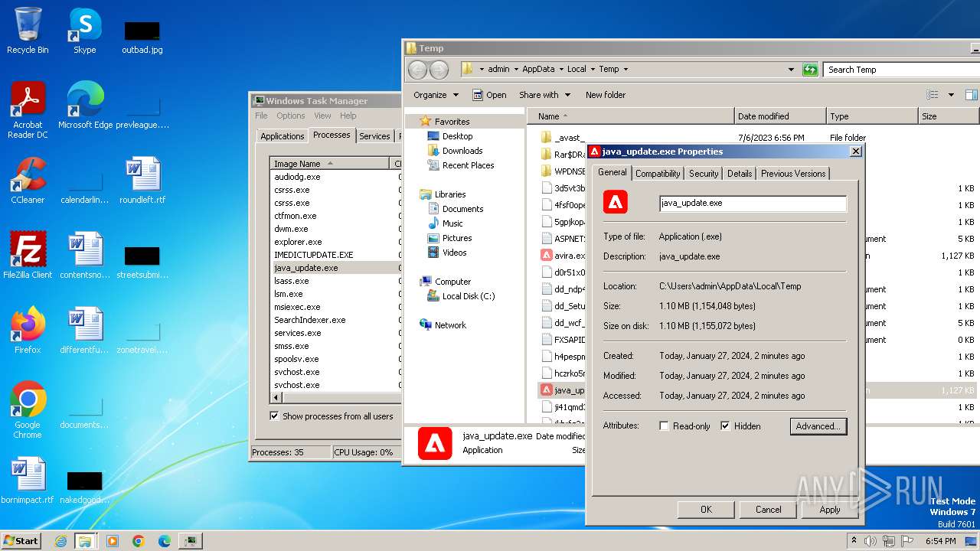Select java_update.exe in process list

click(x=337, y=268)
